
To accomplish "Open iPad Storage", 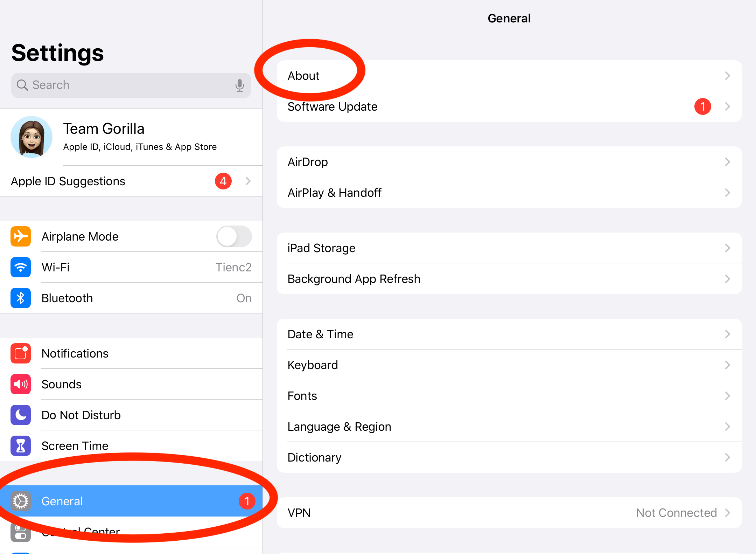I will [x=509, y=248].
